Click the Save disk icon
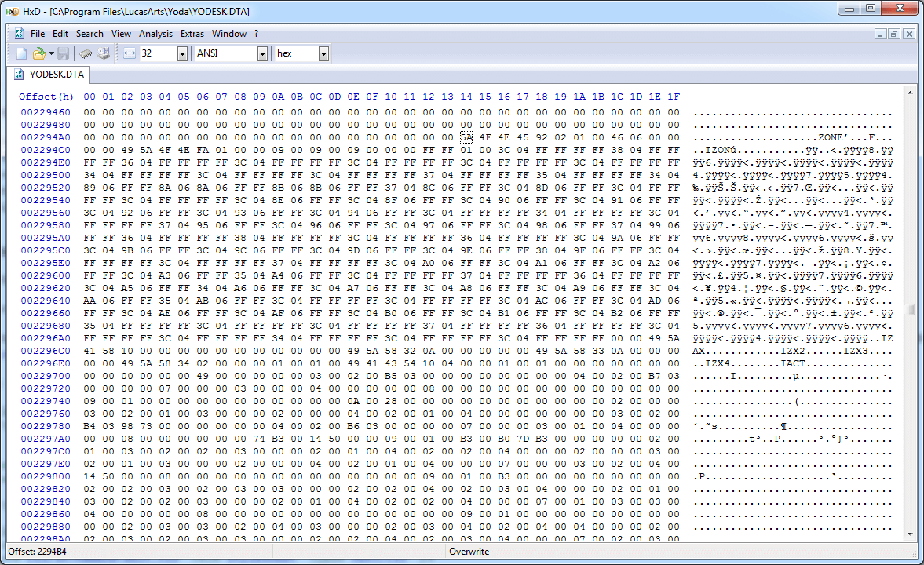The width and height of the screenshot is (924, 565). tap(63, 53)
